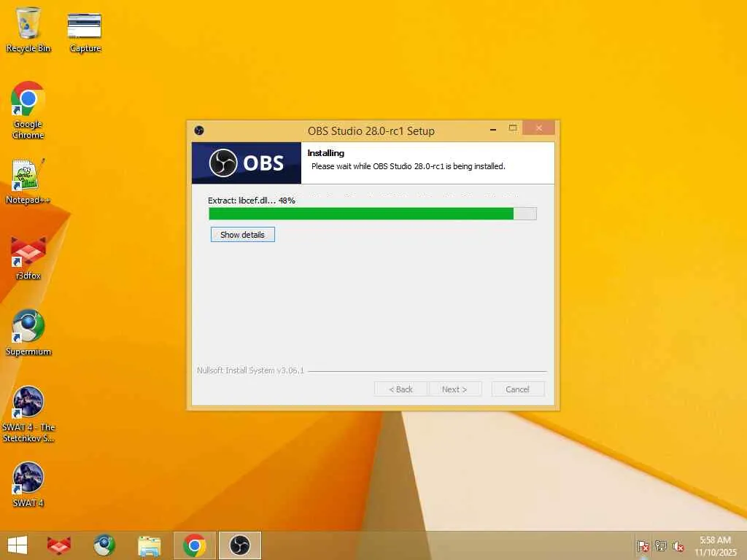
Task: Show installation details
Action: click(242, 235)
